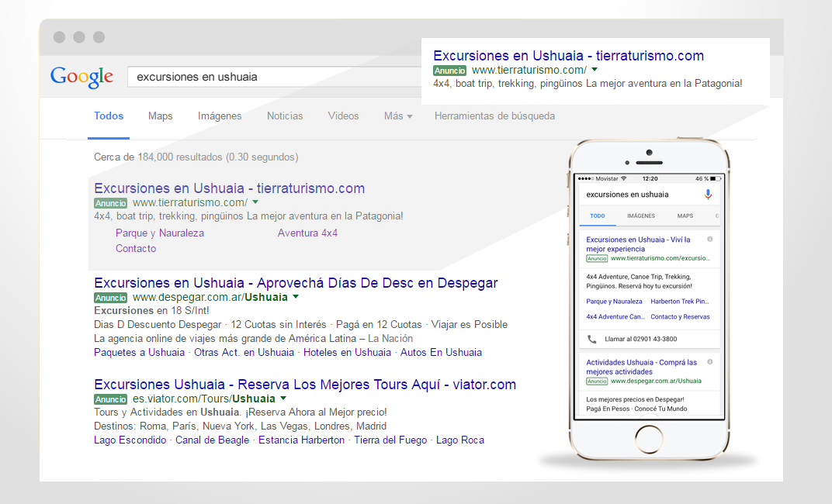
Task: Open the Contacto sitelink
Action: [136, 249]
